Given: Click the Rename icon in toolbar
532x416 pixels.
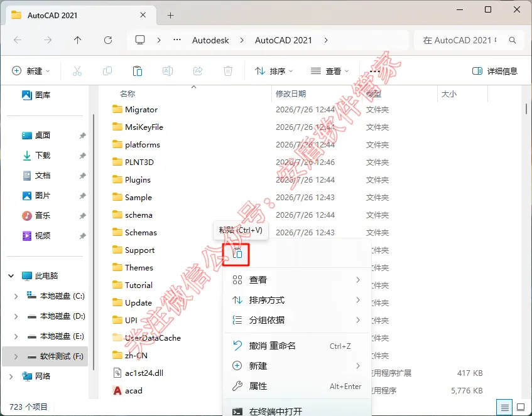Looking at the screenshot, I should pos(168,71).
